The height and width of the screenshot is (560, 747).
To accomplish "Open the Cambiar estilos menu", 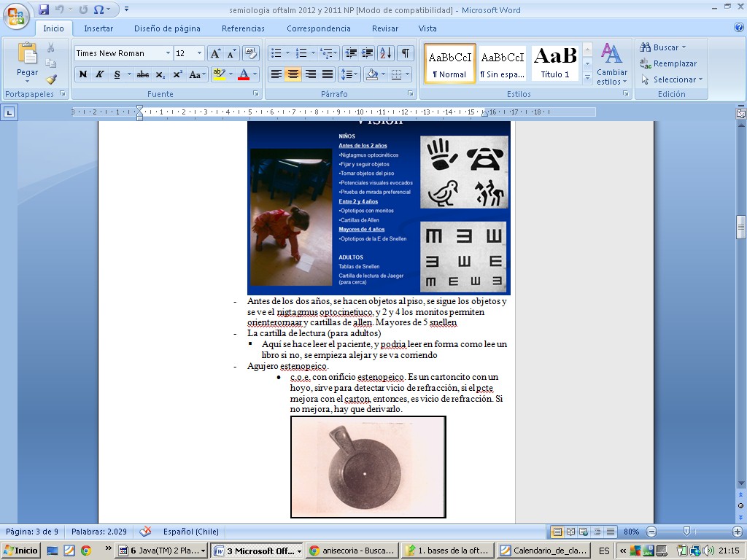I will [x=611, y=64].
